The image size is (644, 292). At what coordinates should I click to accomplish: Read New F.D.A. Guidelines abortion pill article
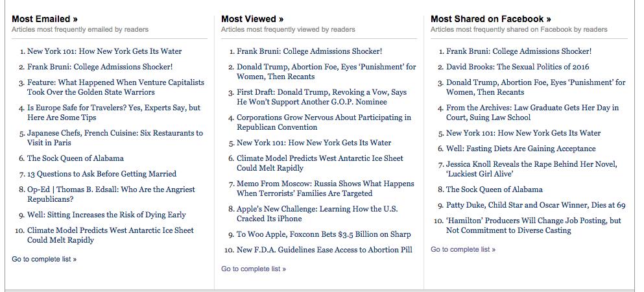coord(324,250)
